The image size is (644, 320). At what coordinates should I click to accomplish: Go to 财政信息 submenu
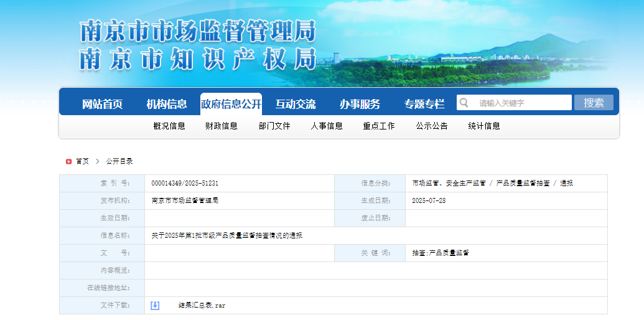[x=222, y=126]
